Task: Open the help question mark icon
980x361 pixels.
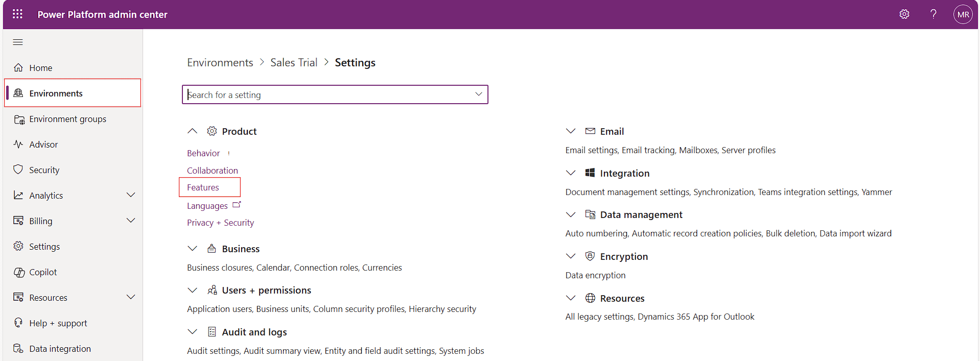Action: (x=933, y=14)
